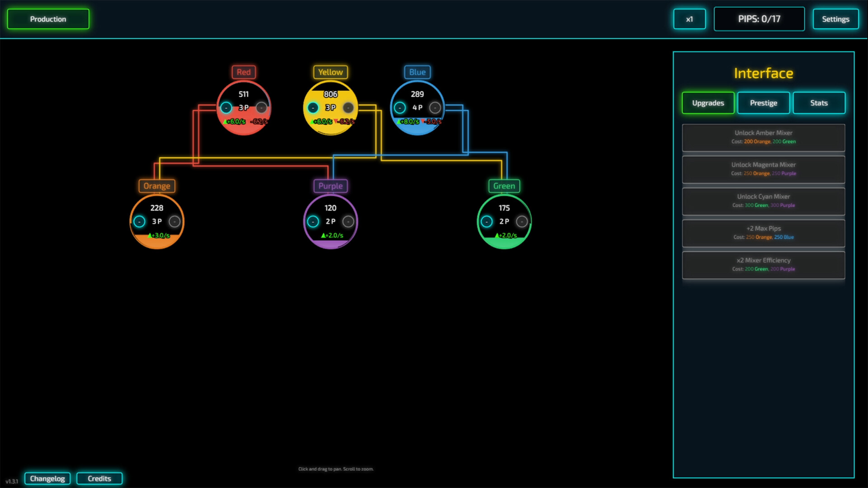Add a pip to the Green node

(x=523, y=221)
